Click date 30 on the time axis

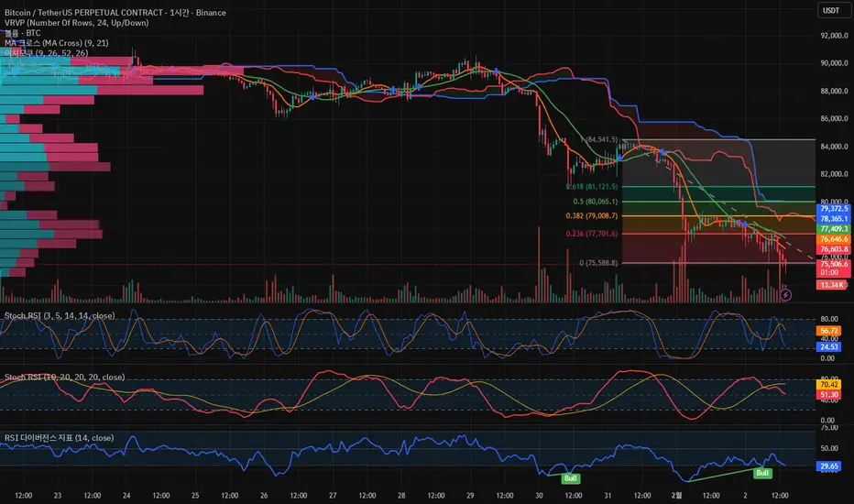click(539, 495)
